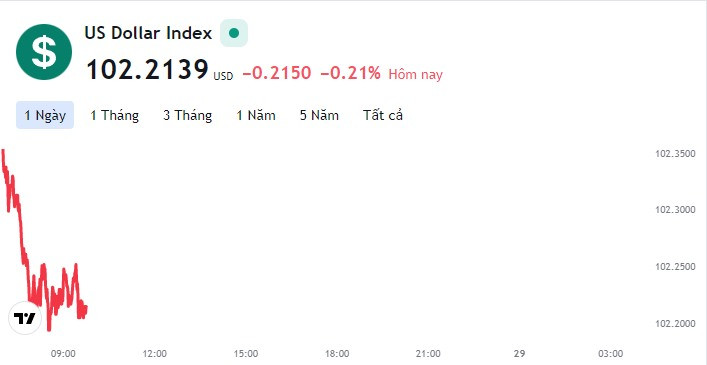
Task: Click the Hôm nay label
Action: [x=416, y=74]
